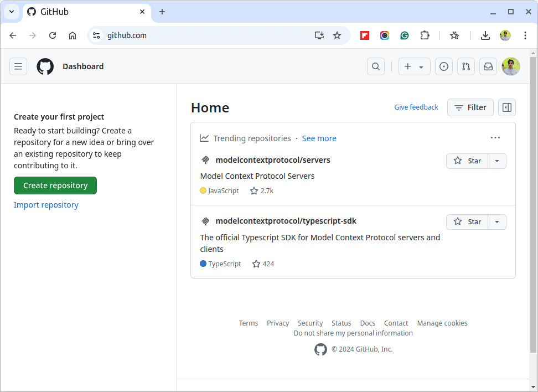Open the Notifications inbox icon
The image size is (538, 392).
tap(488, 66)
